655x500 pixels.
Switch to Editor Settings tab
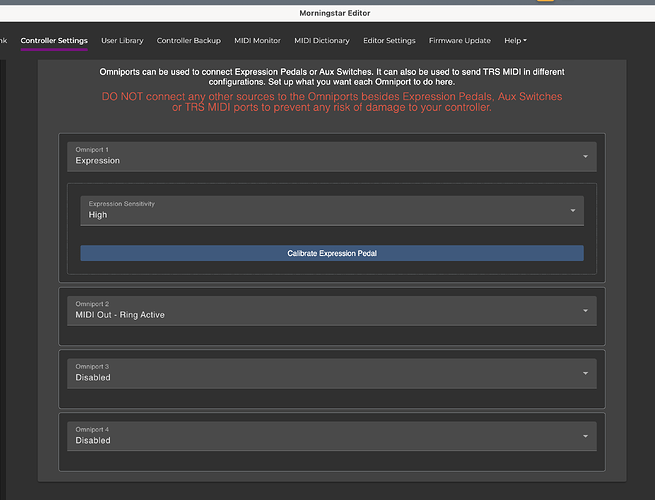389,41
